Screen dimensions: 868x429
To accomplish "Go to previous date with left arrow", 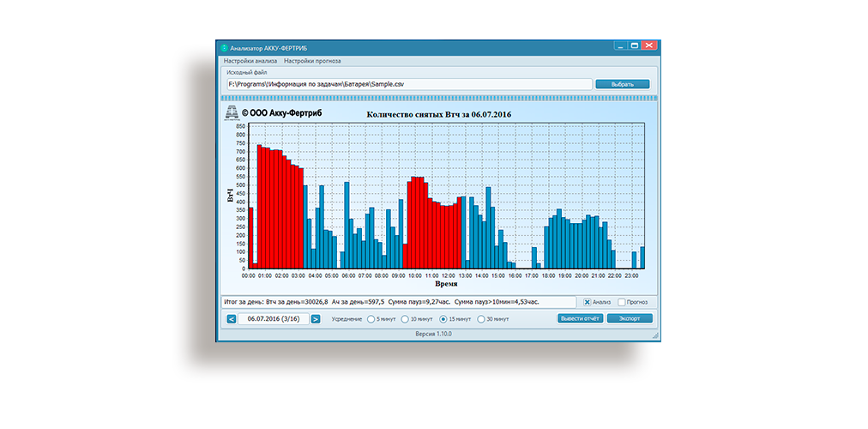I will 232,319.
